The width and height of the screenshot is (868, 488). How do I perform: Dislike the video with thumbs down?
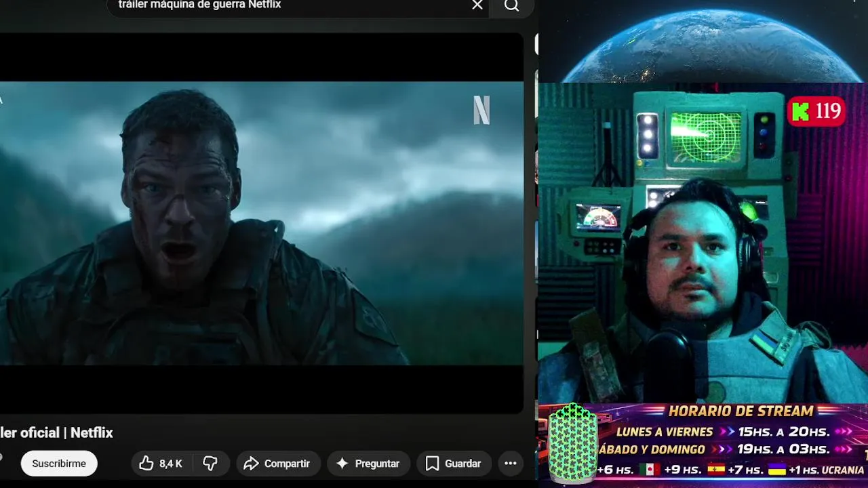click(210, 464)
